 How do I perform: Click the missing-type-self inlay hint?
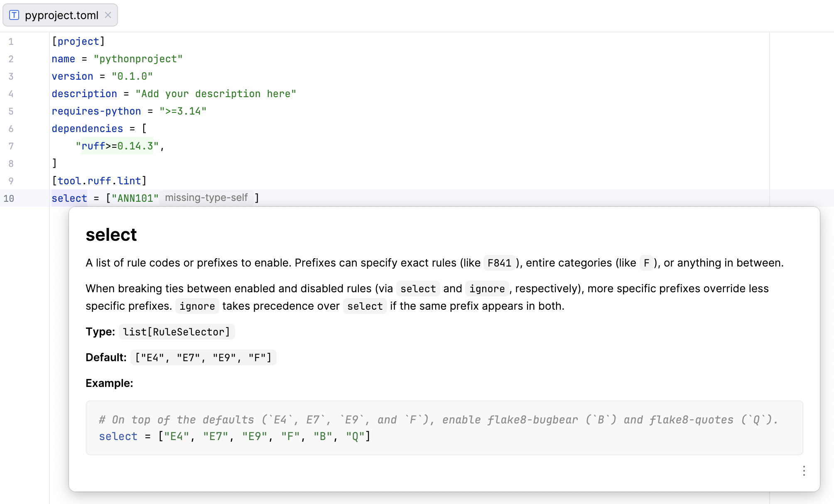point(206,198)
